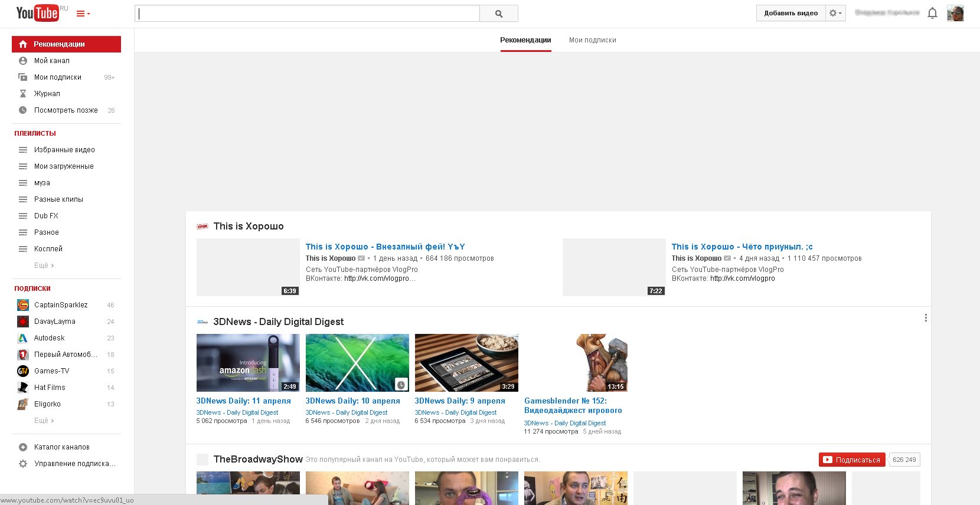Switch to the Мои подписки tab
Viewport: 980px width, 505px height.
(593, 40)
